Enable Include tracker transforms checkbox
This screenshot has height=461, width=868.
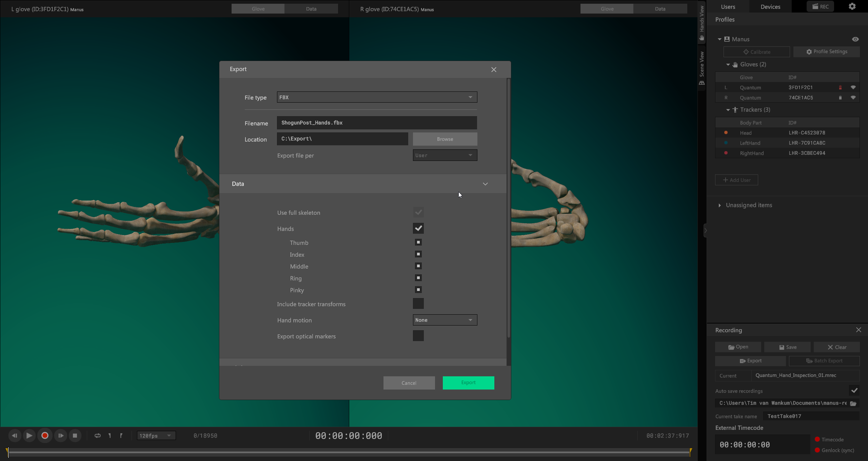coord(418,304)
